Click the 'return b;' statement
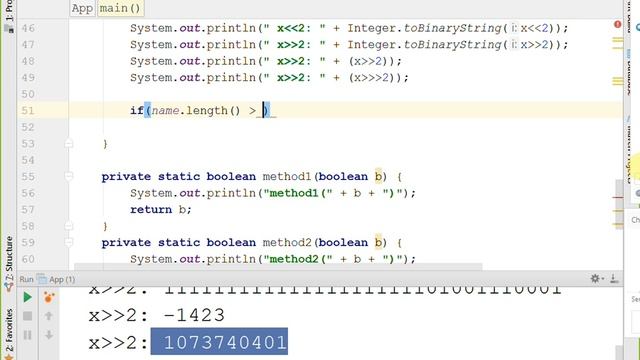This screenshot has width=640, height=360. (x=161, y=209)
